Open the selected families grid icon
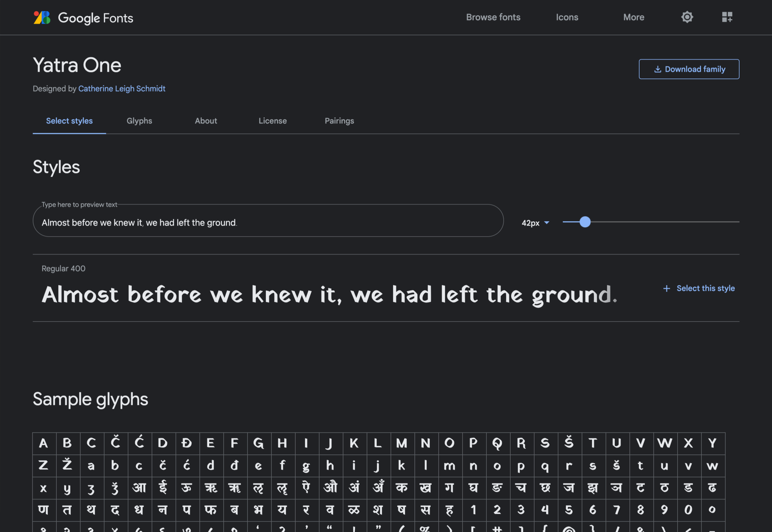Image resolution: width=772 pixels, height=532 pixels. (727, 17)
